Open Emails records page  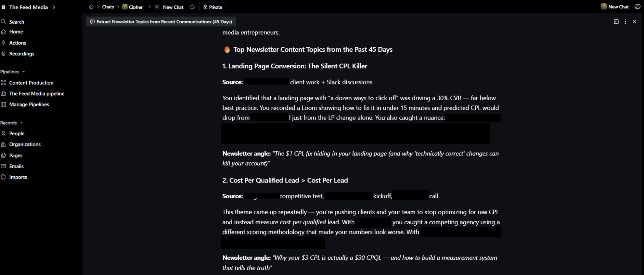pos(16,166)
